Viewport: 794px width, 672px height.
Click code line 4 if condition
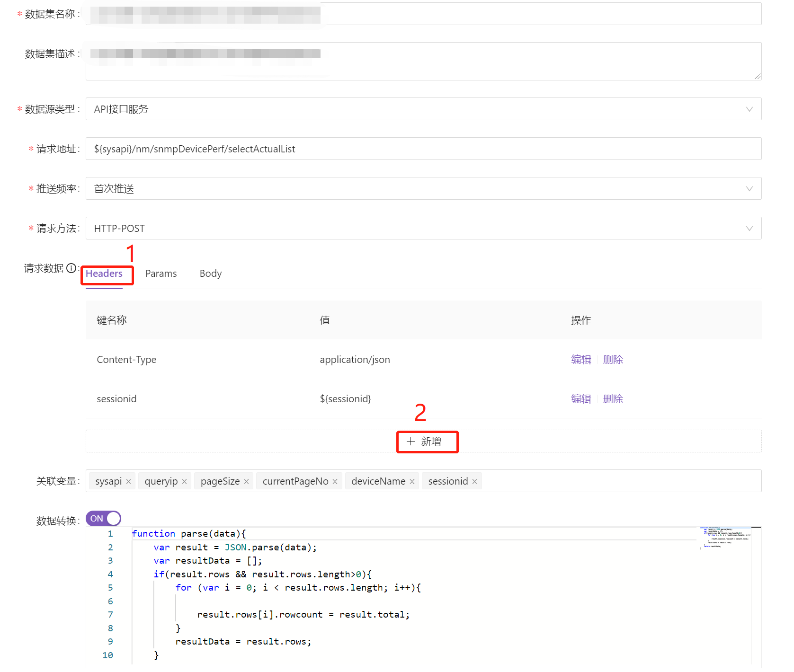click(x=262, y=575)
